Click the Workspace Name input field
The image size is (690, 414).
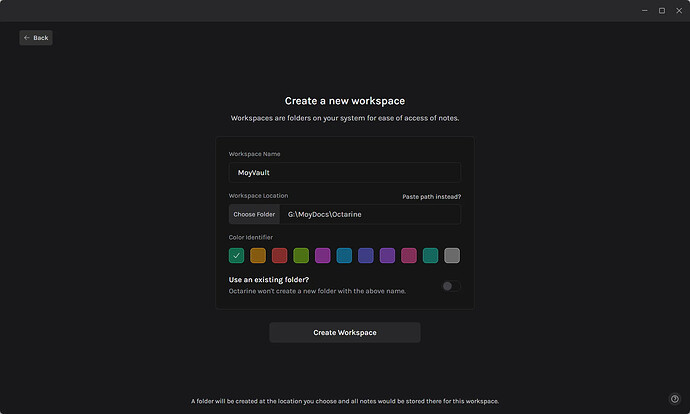344,173
